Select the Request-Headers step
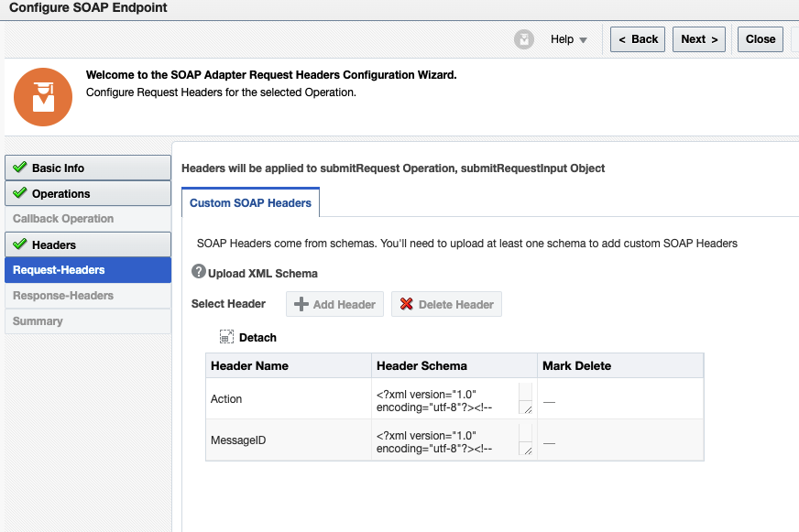The height and width of the screenshot is (532, 799). coord(88,270)
